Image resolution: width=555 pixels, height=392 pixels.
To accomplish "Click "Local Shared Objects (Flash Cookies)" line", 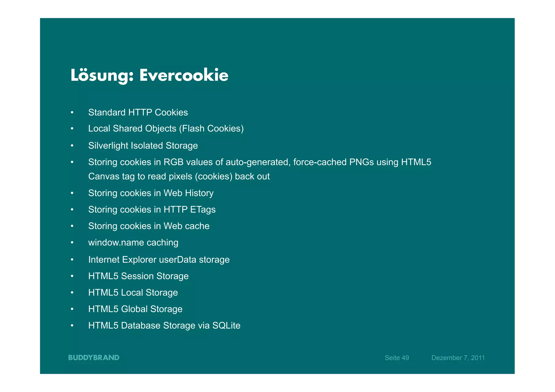I will 166,129.
